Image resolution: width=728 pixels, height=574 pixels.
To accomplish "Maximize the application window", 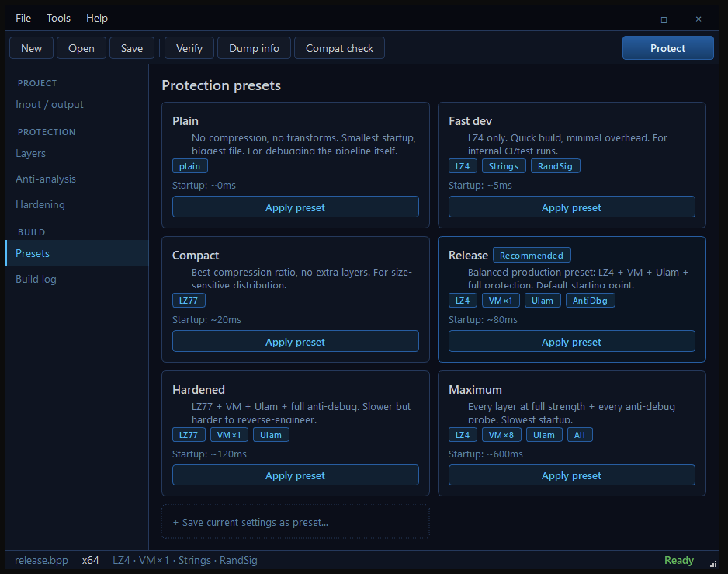I will (664, 19).
